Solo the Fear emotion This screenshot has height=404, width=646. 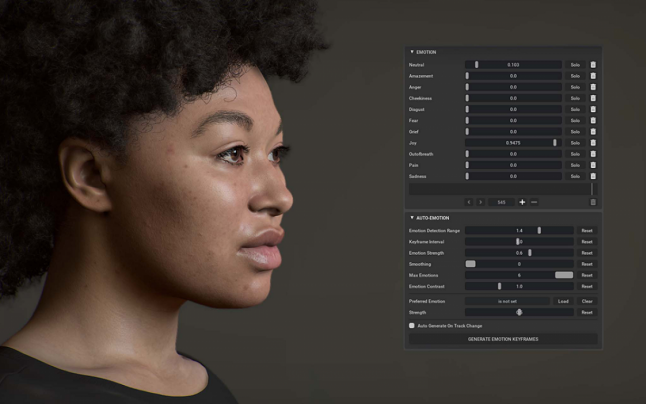click(575, 120)
